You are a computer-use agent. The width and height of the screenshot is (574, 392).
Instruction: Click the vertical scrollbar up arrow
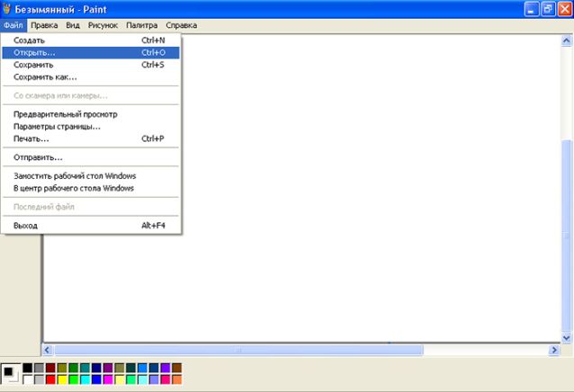566,40
